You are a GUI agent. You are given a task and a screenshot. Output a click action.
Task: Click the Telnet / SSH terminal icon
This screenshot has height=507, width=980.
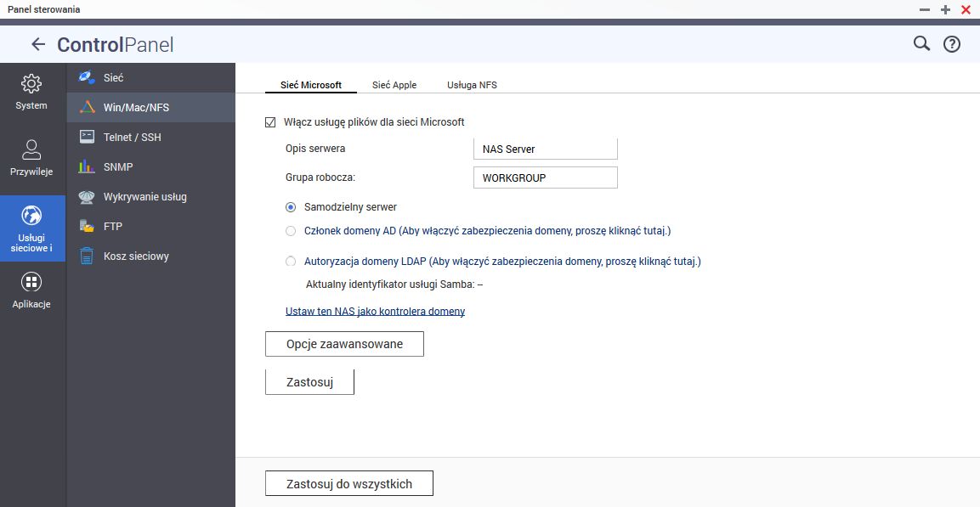pos(86,137)
